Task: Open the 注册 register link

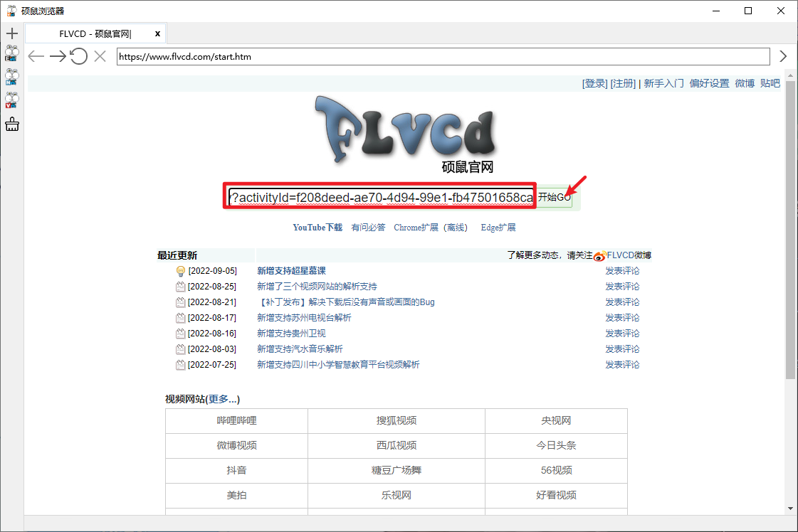Action: click(623, 83)
